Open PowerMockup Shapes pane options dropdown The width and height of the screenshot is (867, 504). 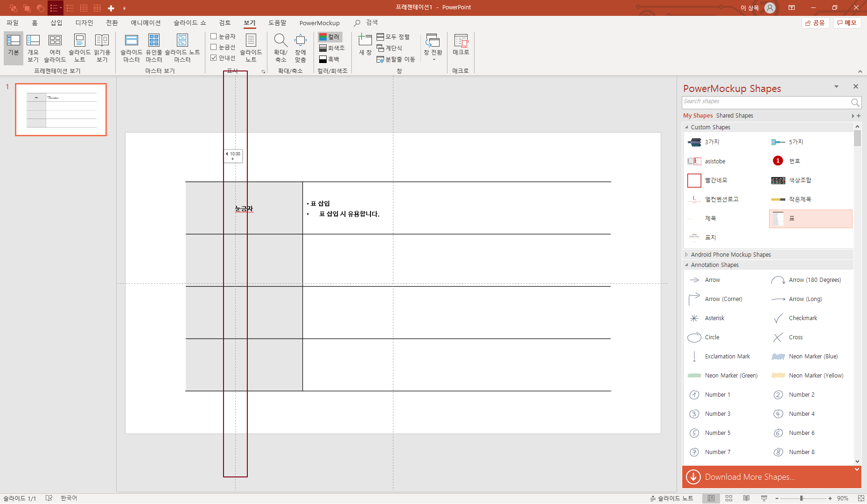coord(836,86)
